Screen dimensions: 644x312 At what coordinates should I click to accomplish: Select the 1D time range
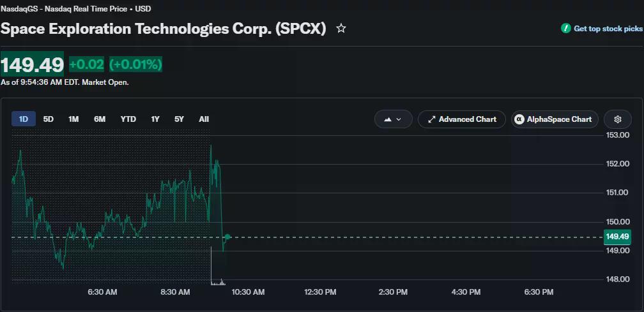[x=24, y=119]
